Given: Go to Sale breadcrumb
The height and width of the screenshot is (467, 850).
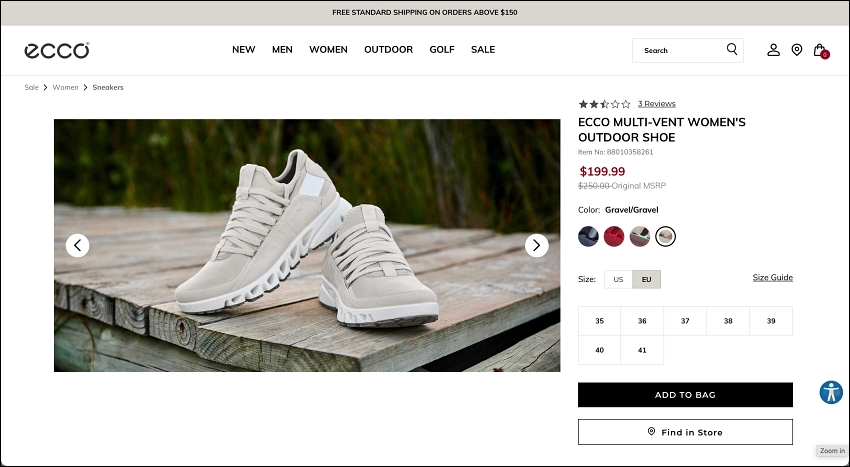Looking at the screenshot, I should tap(31, 87).
